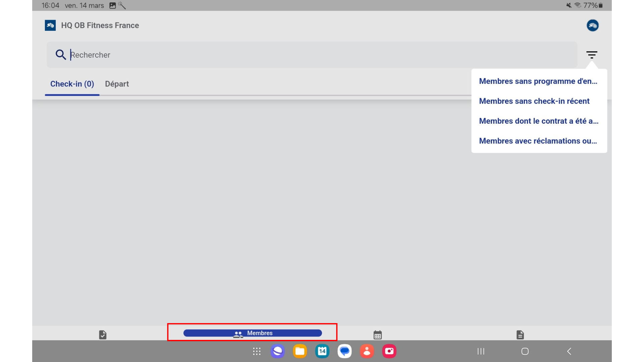644x362 pixels.
Task: Open the filter list icon
Action: [592, 55]
